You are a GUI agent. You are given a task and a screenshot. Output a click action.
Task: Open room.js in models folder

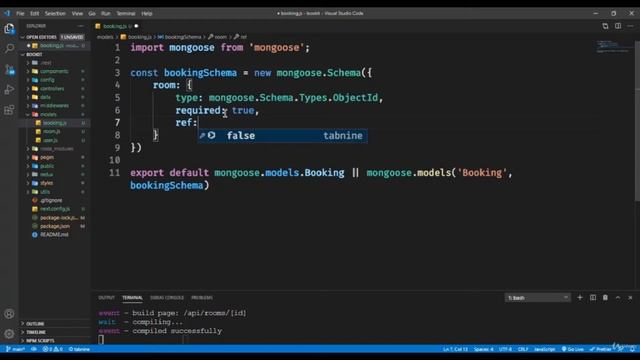[51, 131]
